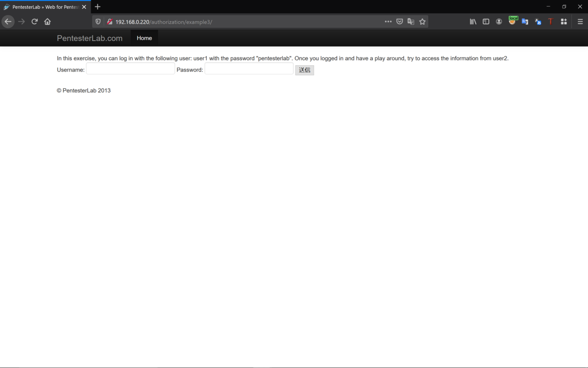The width and height of the screenshot is (588, 368).
Task: Open the red T extension
Action: [x=551, y=22]
